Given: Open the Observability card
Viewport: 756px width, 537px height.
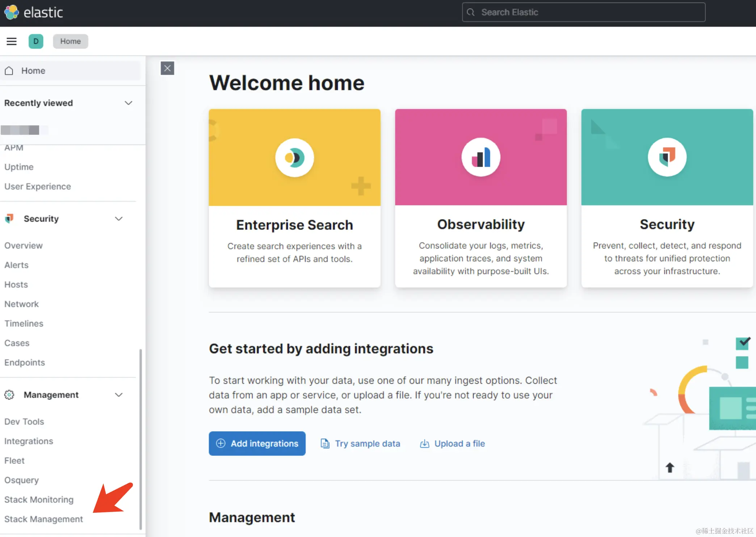Looking at the screenshot, I should 481,198.
